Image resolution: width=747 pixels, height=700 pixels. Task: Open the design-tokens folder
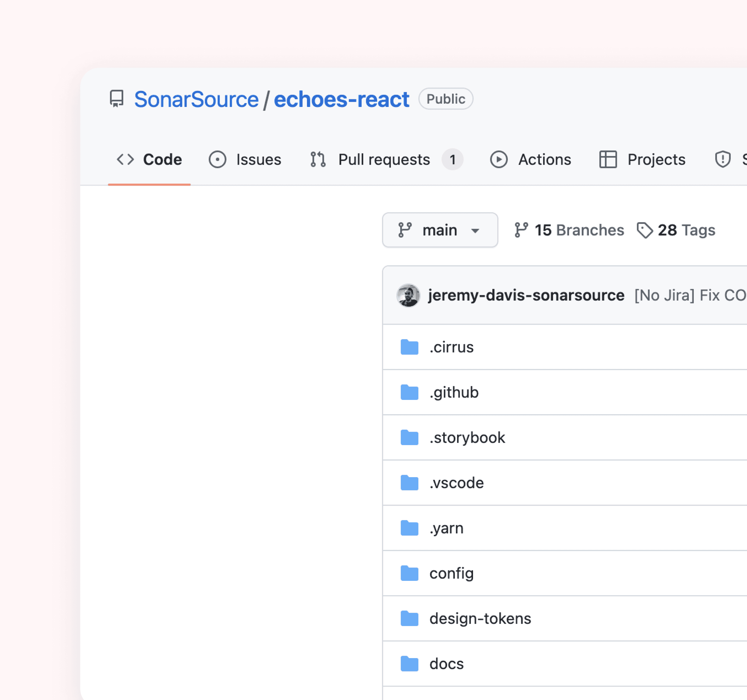(x=480, y=619)
